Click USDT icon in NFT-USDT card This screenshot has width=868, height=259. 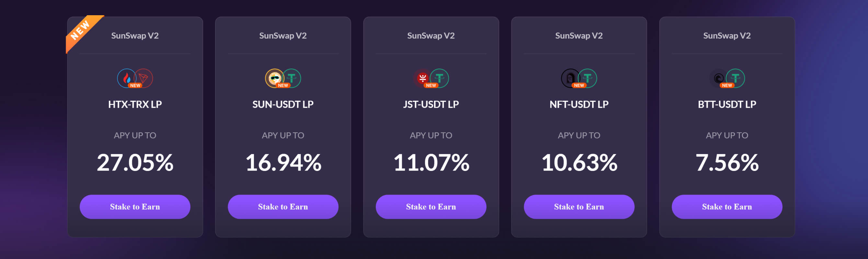(588, 78)
